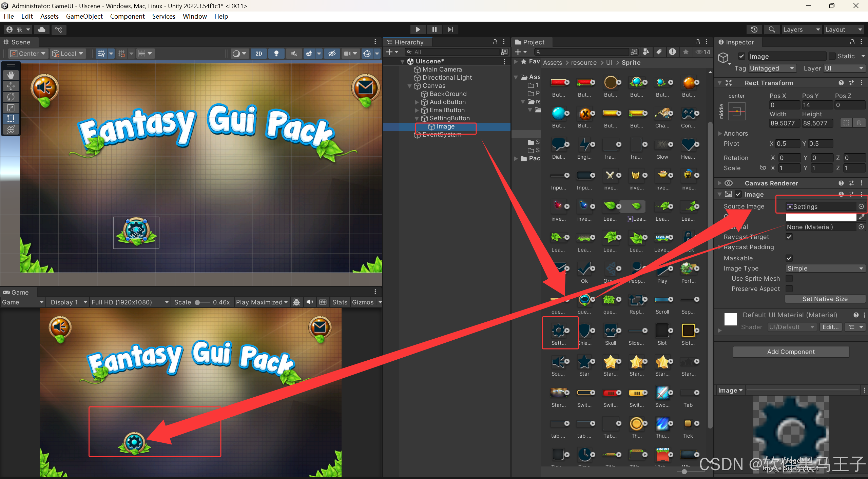Open undo history icon
The image size is (868, 479).
754,29
